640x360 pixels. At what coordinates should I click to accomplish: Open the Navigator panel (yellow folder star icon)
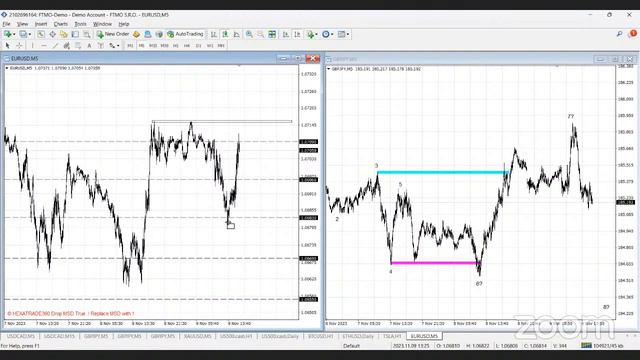click(x=64, y=34)
